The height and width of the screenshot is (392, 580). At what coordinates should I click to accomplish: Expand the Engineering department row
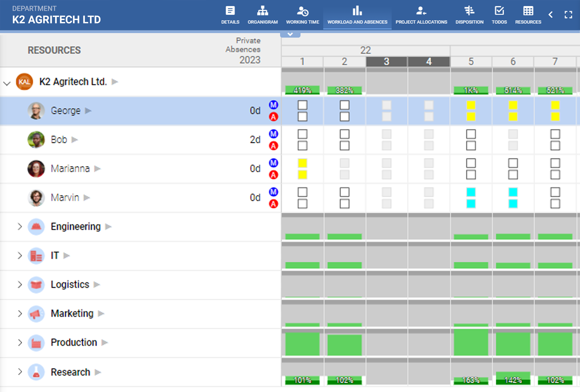click(x=20, y=227)
